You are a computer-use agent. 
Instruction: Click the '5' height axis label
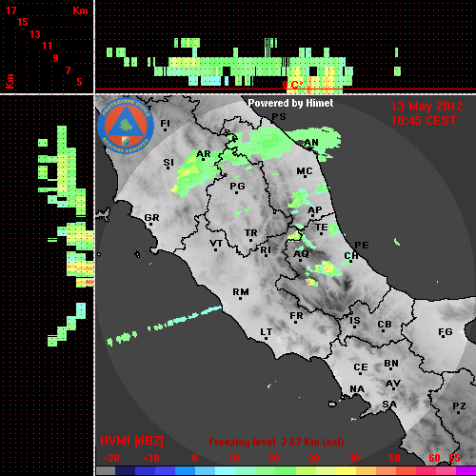[79, 82]
